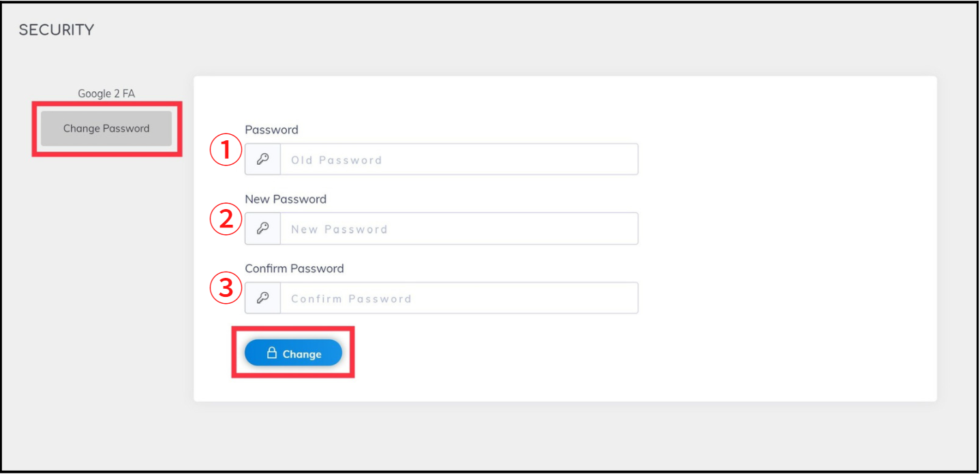
Task: Click the New Password placeholder text
Action: (339, 230)
